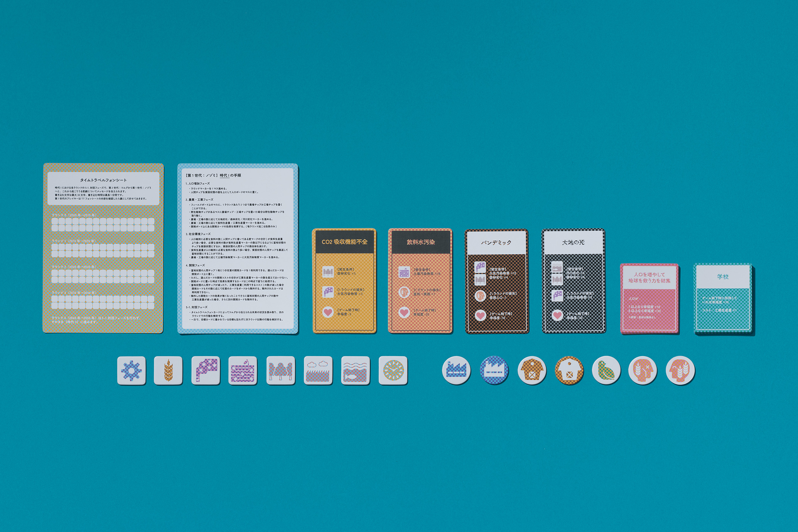
Task: Click the white-background factory round chip
Action: pos(457,370)
